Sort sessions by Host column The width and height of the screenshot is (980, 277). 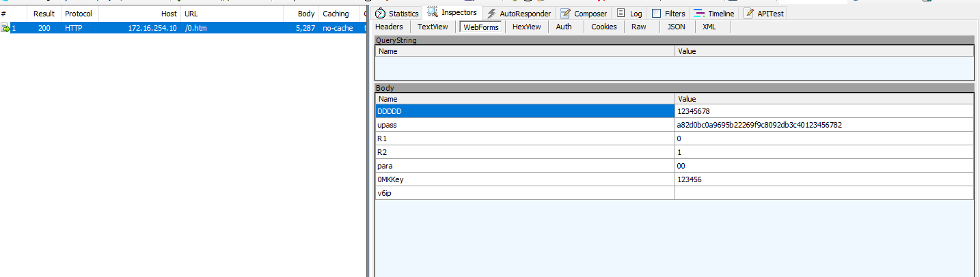click(140, 14)
